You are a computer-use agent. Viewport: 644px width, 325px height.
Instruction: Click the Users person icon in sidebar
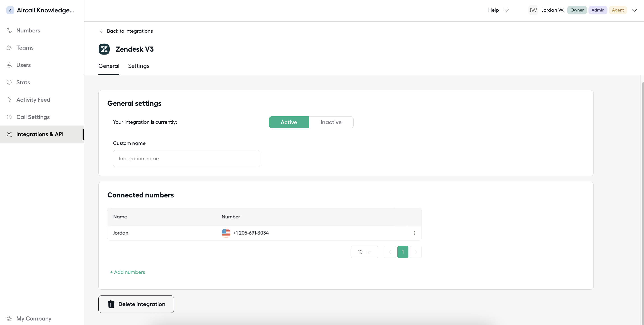click(9, 65)
